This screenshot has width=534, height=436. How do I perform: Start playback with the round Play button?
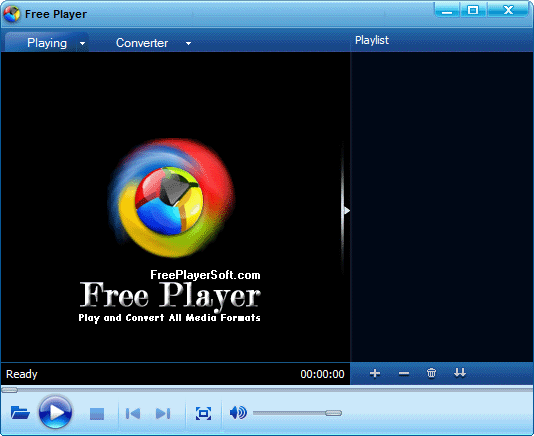point(56,412)
